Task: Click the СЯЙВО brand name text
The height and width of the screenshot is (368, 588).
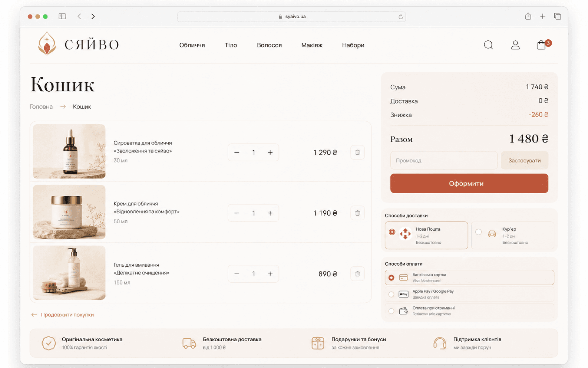Action: coord(92,45)
